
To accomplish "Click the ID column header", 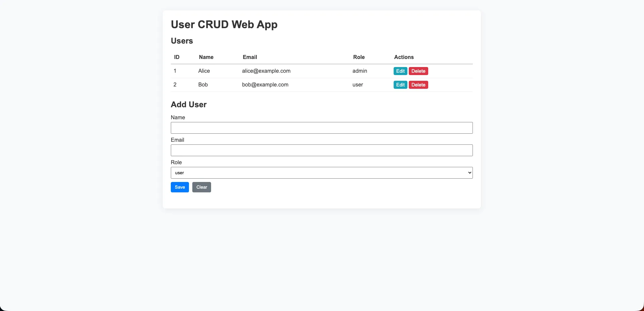I will coord(177,57).
